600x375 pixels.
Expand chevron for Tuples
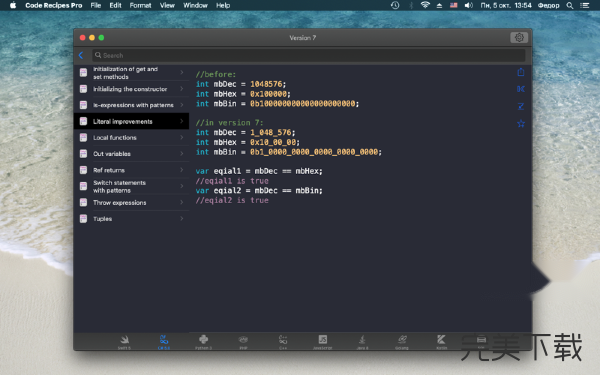tap(182, 218)
